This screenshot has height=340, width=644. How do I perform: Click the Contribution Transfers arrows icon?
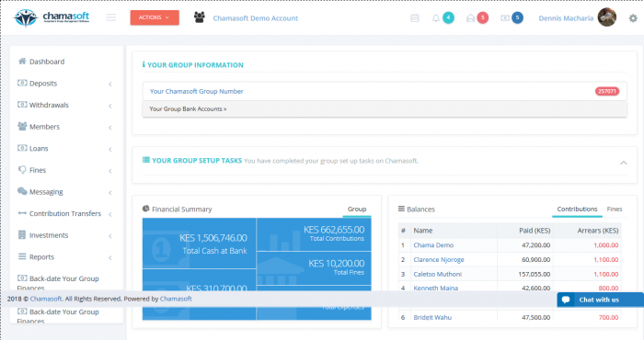[22, 213]
